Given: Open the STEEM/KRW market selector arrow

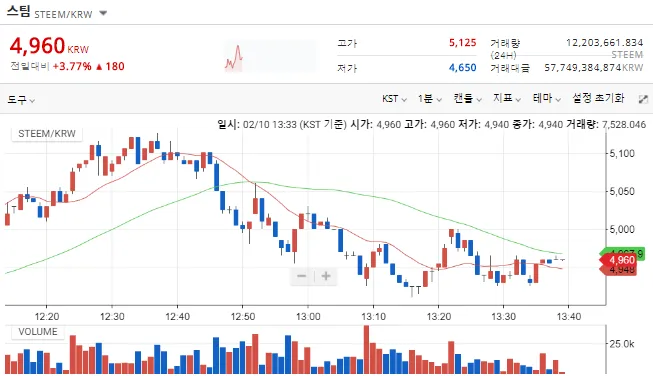Looking at the screenshot, I should 103,13.
